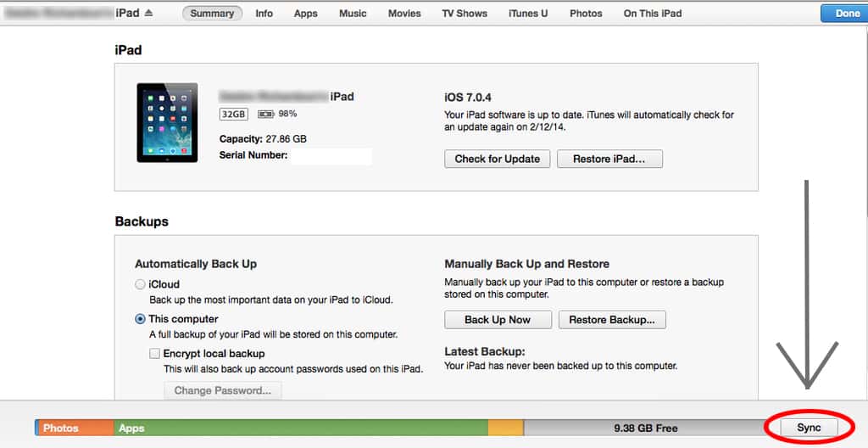Click the Capacity: 27.86 GB text
868x448 pixels.
point(263,138)
